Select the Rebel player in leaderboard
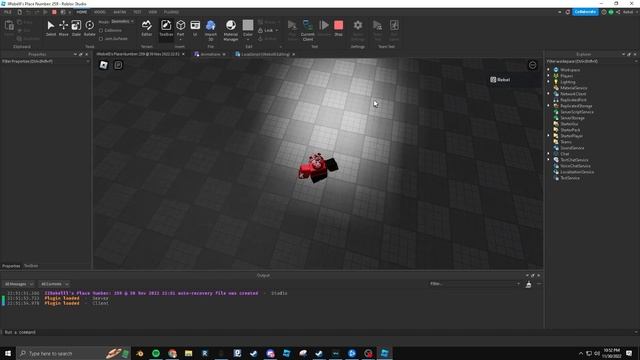Screen dimensions: 640x360 pyautogui.click(x=515, y=80)
